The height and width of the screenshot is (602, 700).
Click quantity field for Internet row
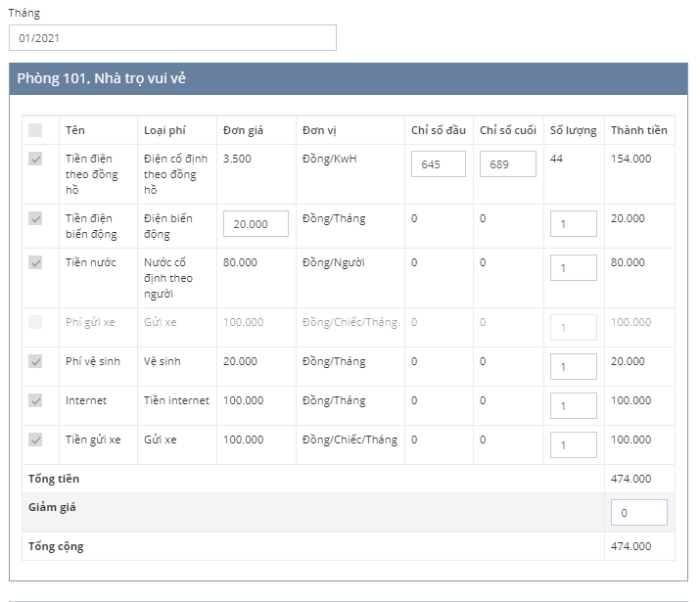point(573,406)
